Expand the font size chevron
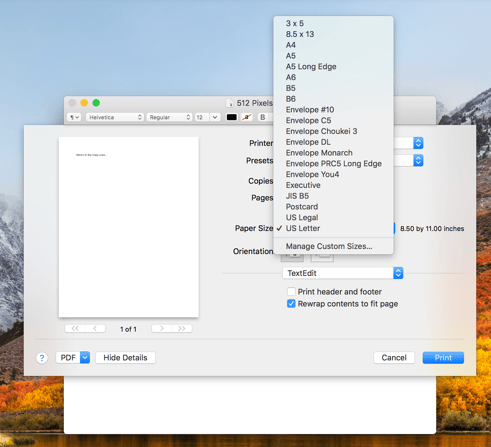491x447 pixels. coord(215,117)
